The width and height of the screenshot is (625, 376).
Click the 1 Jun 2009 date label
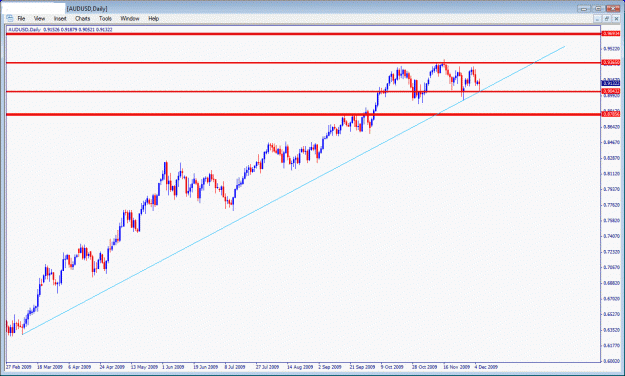[x=173, y=367]
